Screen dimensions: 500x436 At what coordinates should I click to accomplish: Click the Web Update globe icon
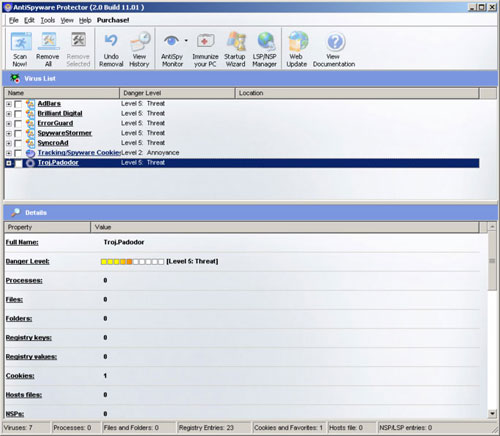tap(298, 41)
